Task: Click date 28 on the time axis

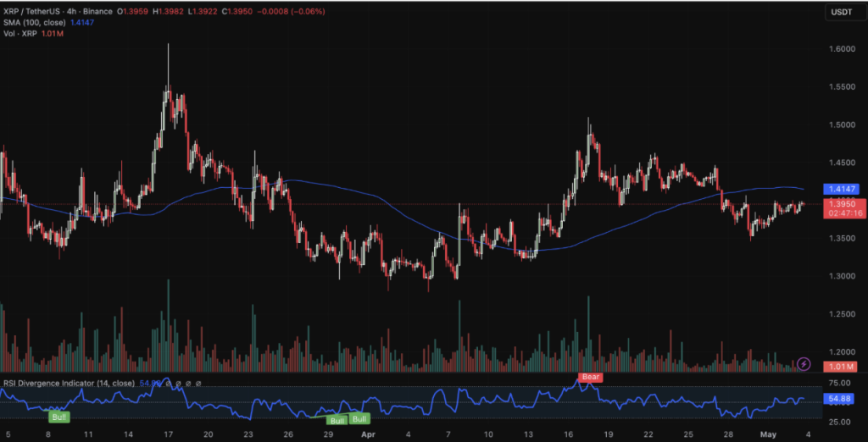Action: (728, 434)
